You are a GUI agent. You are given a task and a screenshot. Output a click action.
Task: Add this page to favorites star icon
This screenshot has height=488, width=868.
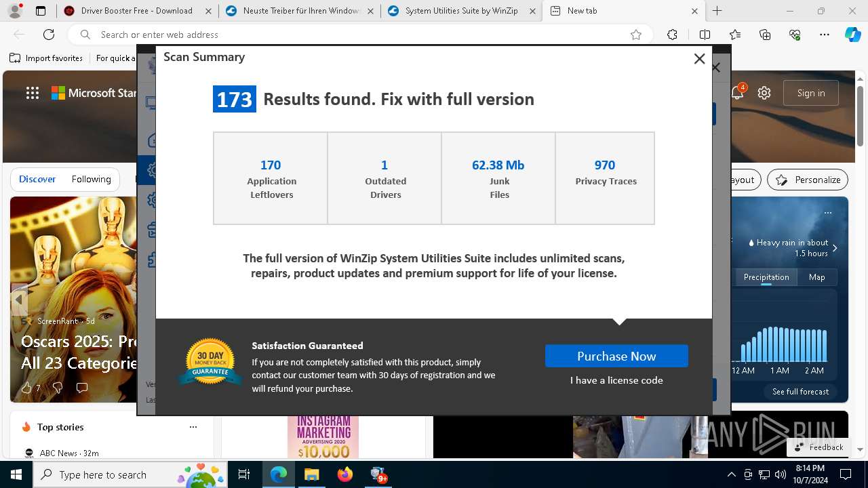(636, 35)
